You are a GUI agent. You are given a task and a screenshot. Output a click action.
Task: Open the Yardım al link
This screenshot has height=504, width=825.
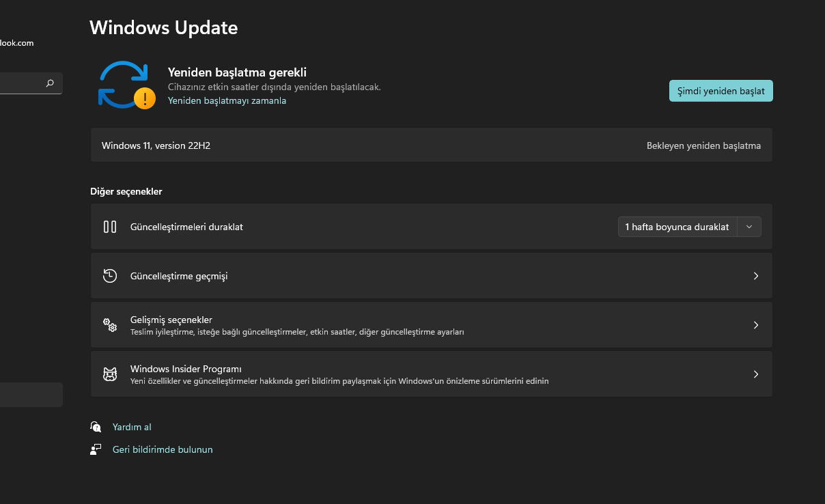point(132,427)
